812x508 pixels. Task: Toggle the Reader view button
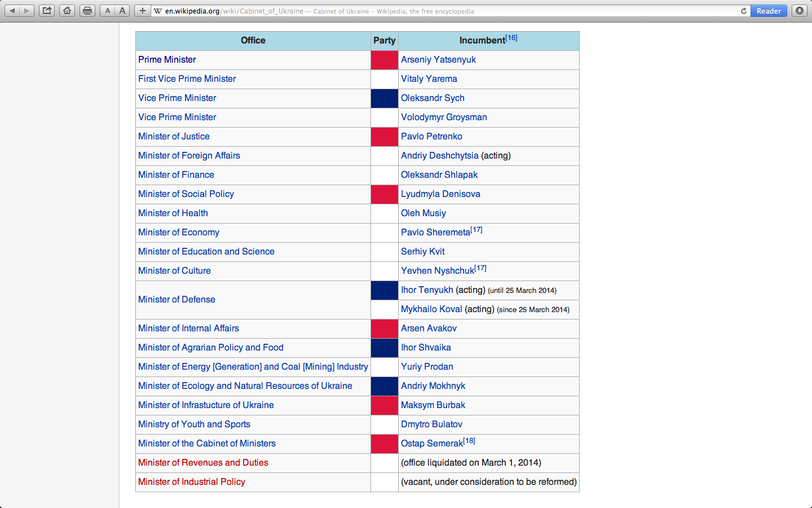(x=769, y=11)
